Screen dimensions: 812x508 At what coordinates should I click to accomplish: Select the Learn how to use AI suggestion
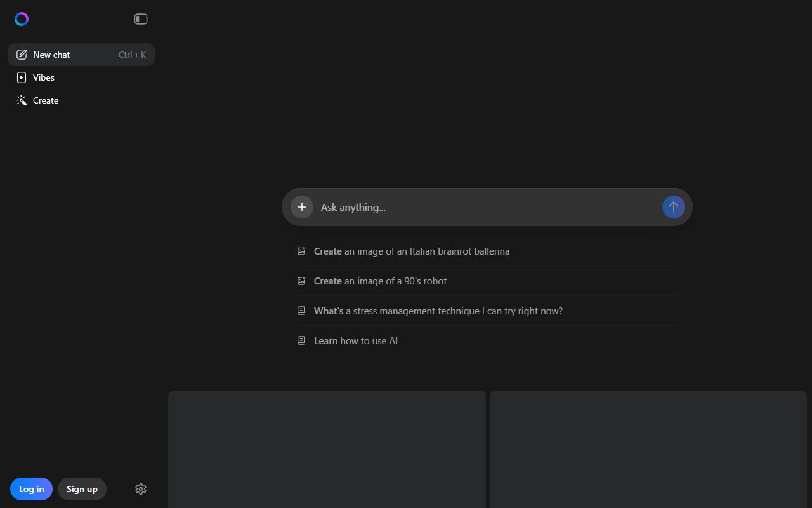pos(356,340)
